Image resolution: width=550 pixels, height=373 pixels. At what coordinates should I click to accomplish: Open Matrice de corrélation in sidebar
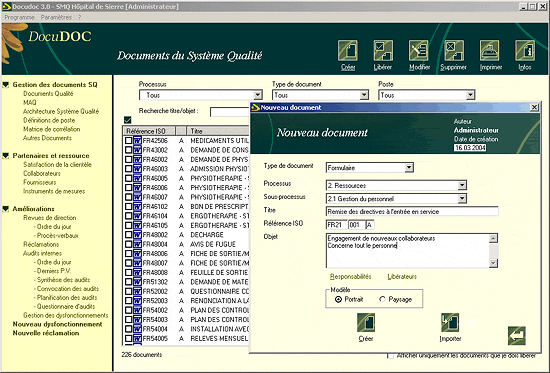pyautogui.click(x=52, y=129)
